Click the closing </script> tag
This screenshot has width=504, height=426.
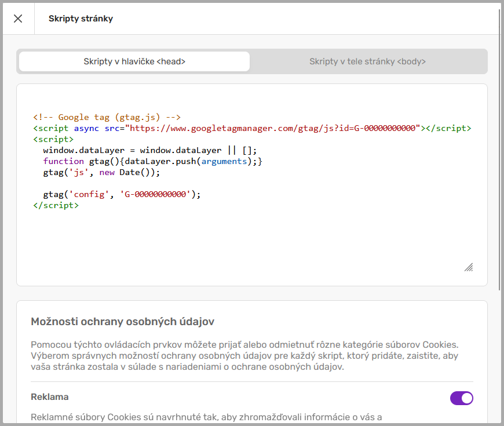tap(56, 205)
